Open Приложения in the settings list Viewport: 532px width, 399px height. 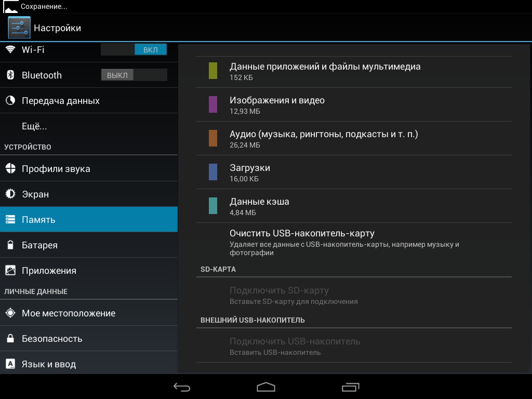pyautogui.click(x=49, y=270)
